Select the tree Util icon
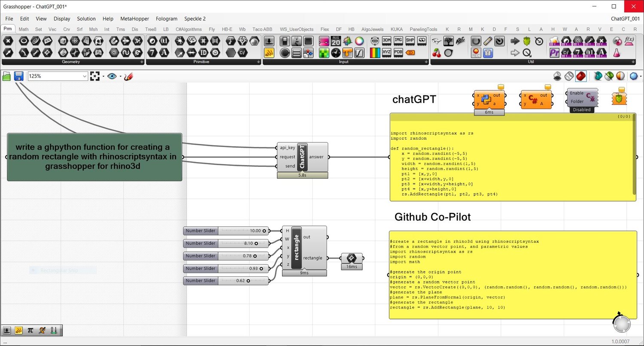Image resolution: width=644 pixels, height=346 pixels. pyautogui.click(x=448, y=41)
